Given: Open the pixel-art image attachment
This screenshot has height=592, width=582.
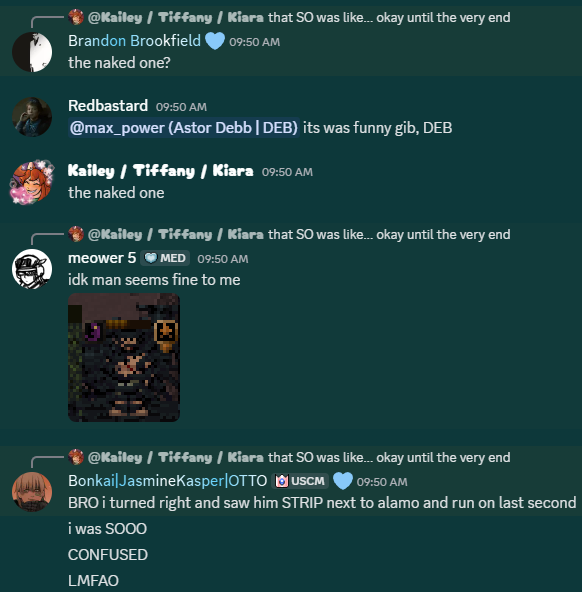Looking at the screenshot, I should (x=124, y=357).
